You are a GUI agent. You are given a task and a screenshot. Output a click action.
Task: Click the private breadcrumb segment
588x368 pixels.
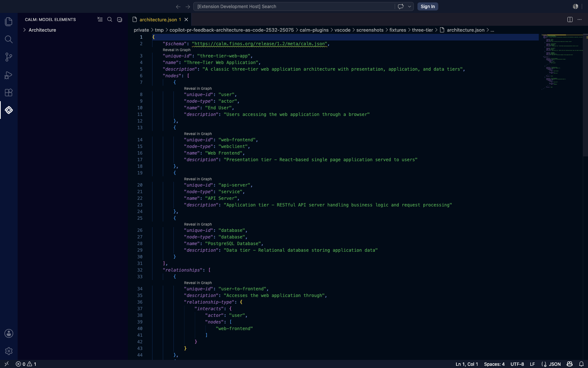pyautogui.click(x=141, y=30)
